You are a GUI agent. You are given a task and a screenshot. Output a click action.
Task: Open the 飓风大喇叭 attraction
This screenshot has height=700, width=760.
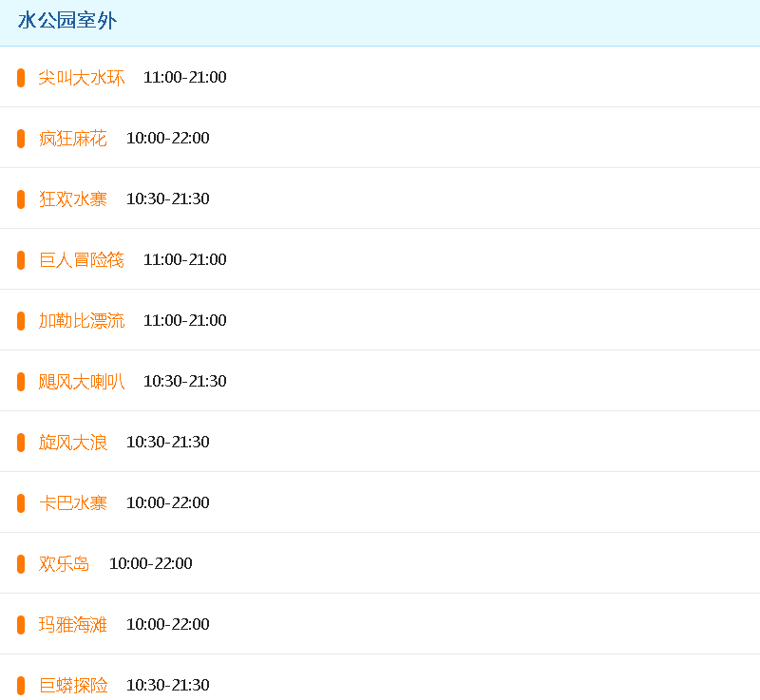point(82,382)
